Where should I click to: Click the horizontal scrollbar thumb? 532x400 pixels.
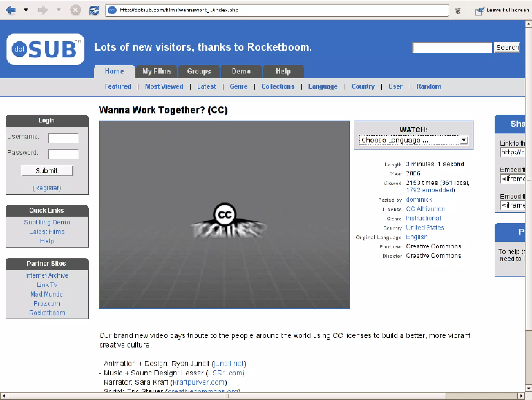(227, 396)
